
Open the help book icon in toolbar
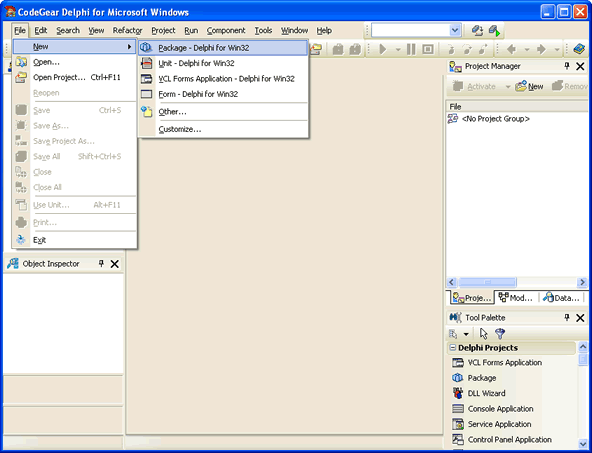[578, 49]
